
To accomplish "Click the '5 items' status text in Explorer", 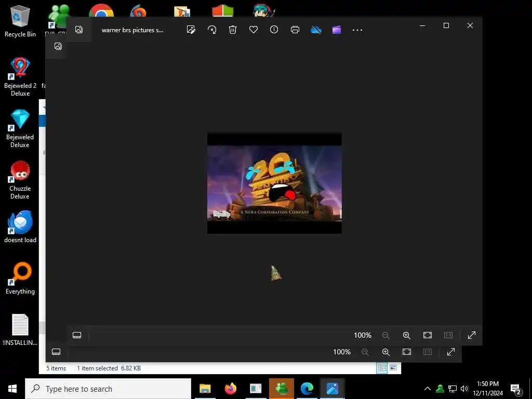I will pyautogui.click(x=56, y=368).
